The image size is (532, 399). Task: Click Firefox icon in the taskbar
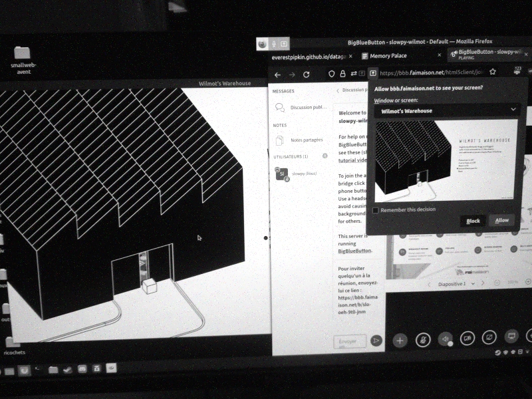coord(24,370)
